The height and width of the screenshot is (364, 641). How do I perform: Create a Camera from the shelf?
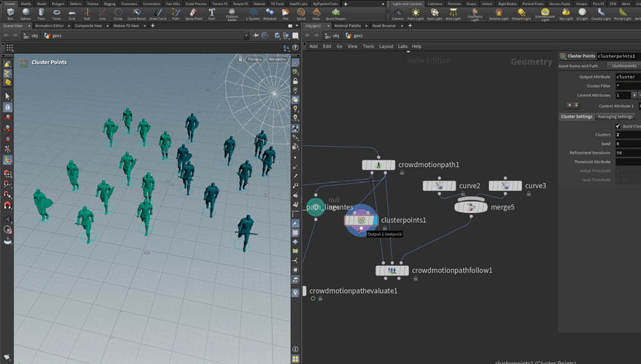coord(397,13)
